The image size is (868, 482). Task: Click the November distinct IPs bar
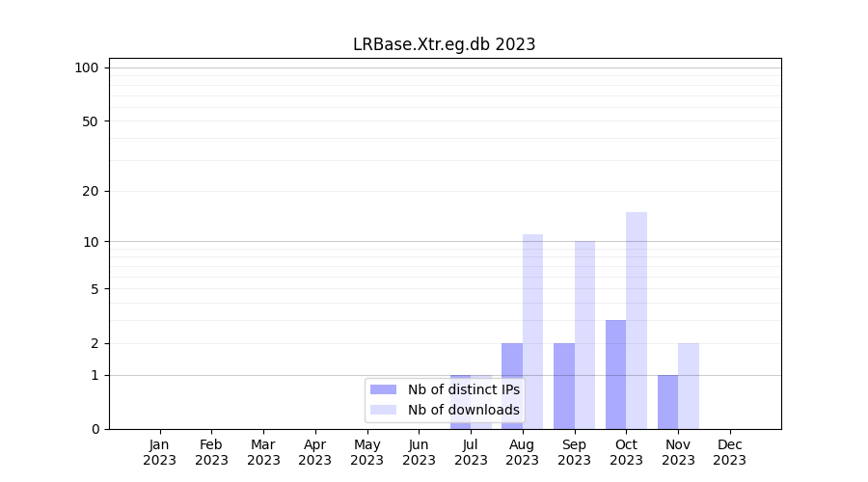point(667,402)
